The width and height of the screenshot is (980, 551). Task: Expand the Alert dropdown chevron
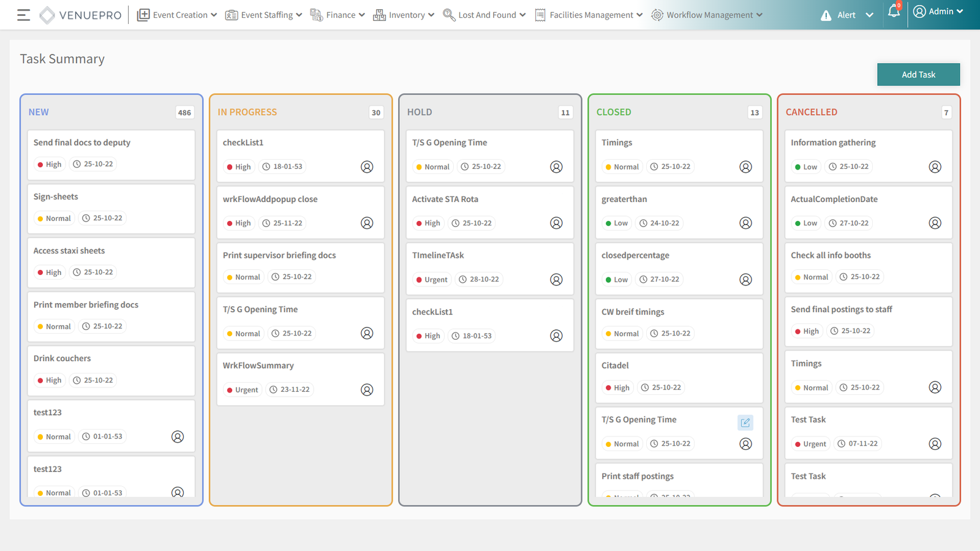point(869,15)
